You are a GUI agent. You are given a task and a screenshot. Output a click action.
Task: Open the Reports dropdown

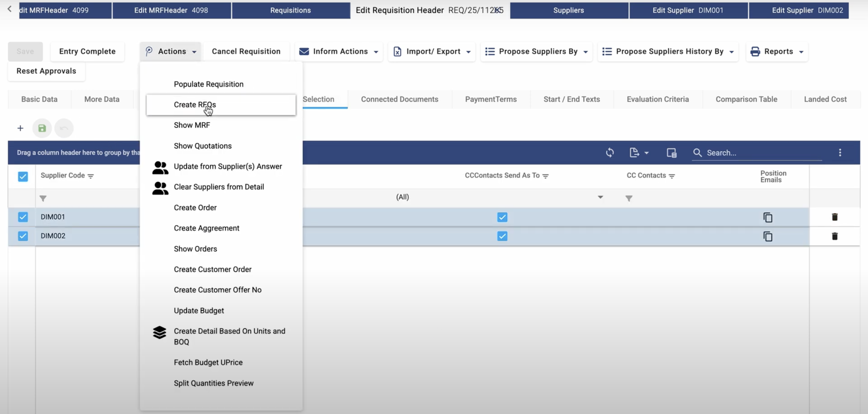click(x=777, y=52)
